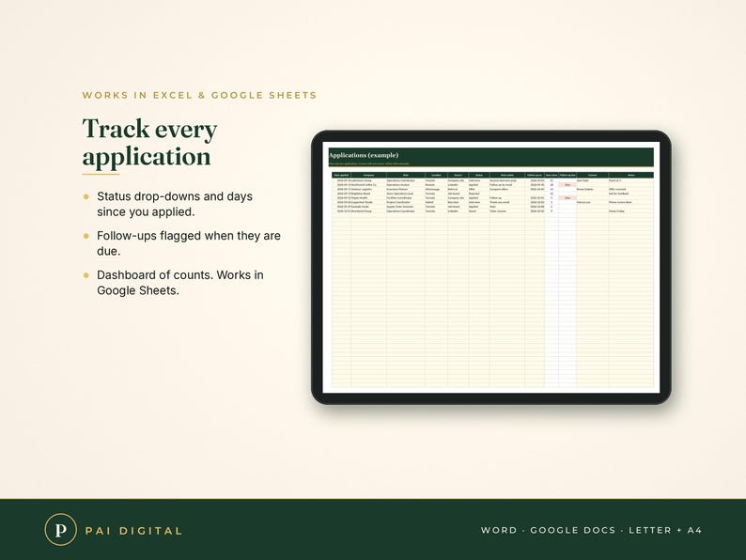Click the 'Dashboard of counts' bullet text
Image resolution: width=746 pixels, height=560 pixels.
[x=179, y=283]
